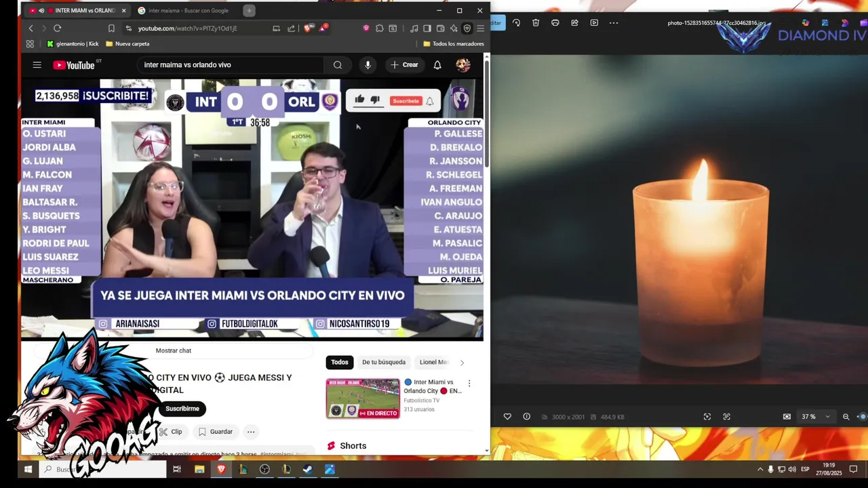This screenshot has height=488, width=868.
Task: Open a new browser tab
Action: point(249,11)
